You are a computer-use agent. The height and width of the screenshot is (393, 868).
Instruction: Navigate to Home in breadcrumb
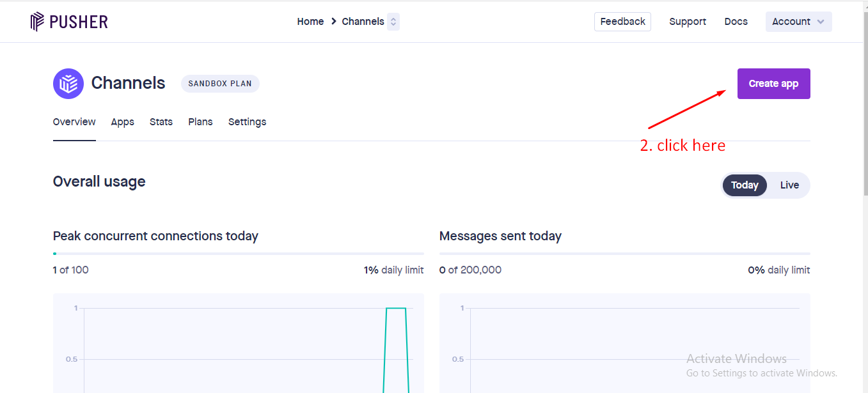click(x=310, y=22)
